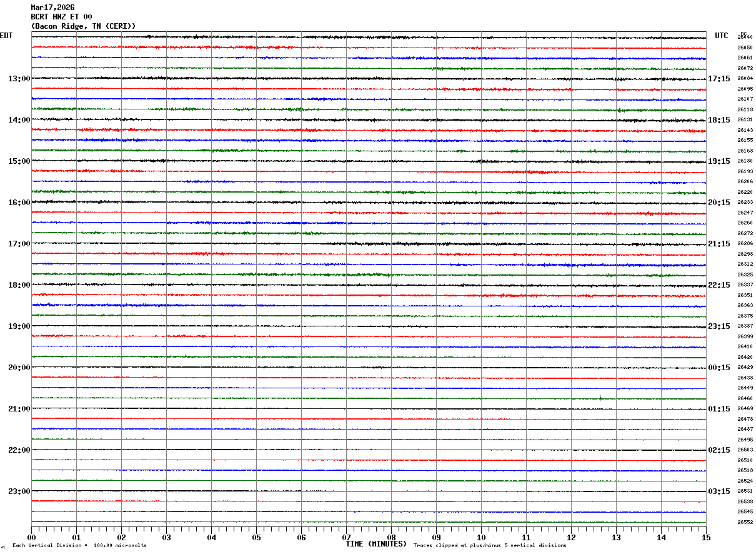Click the UTC time zone label
756x554 pixels.
(722, 36)
